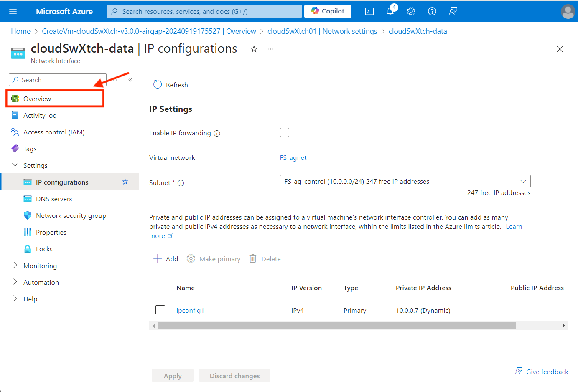The height and width of the screenshot is (392, 578).
Task: Collapse the Settings section in sidebar
Action: coord(15,165)
